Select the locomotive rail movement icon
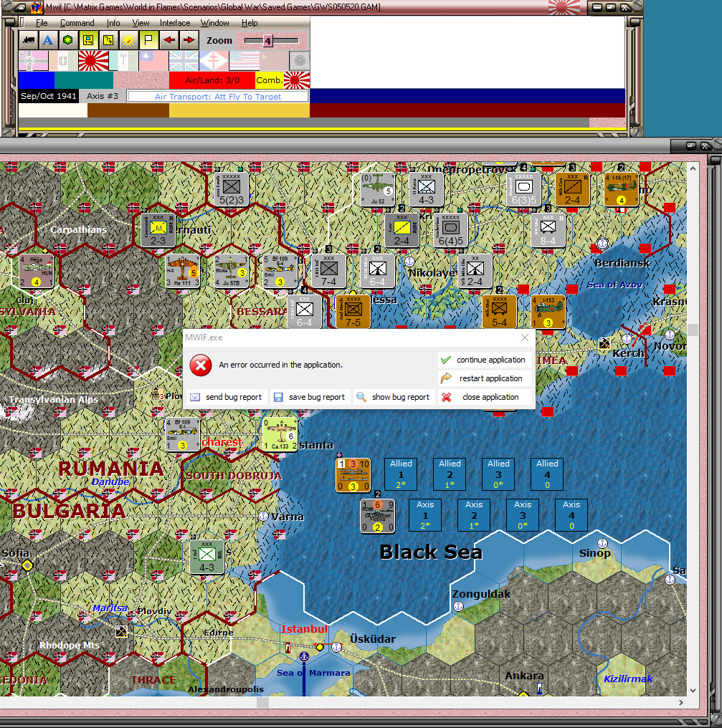The image size is (722, 728). [x=29, y=40]
